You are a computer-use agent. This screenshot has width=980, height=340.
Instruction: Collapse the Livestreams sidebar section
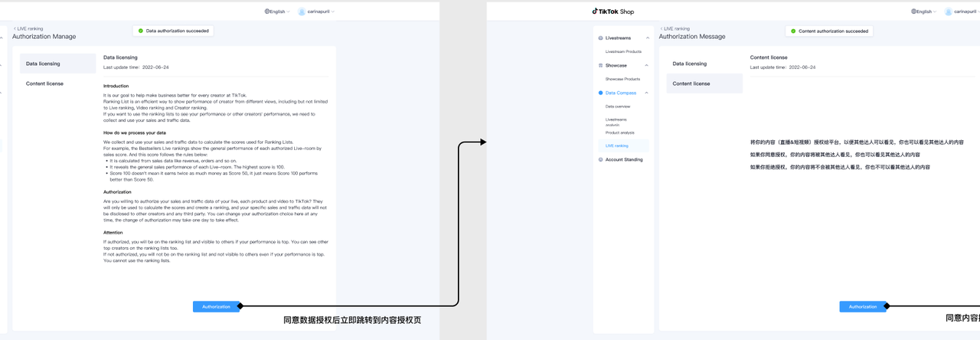648,38
